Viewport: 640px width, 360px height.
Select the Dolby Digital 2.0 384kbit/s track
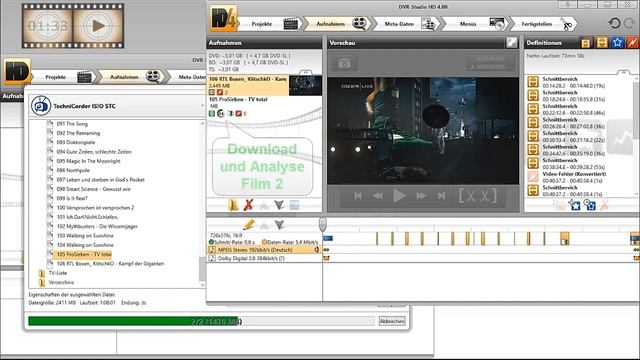[264, 258]
